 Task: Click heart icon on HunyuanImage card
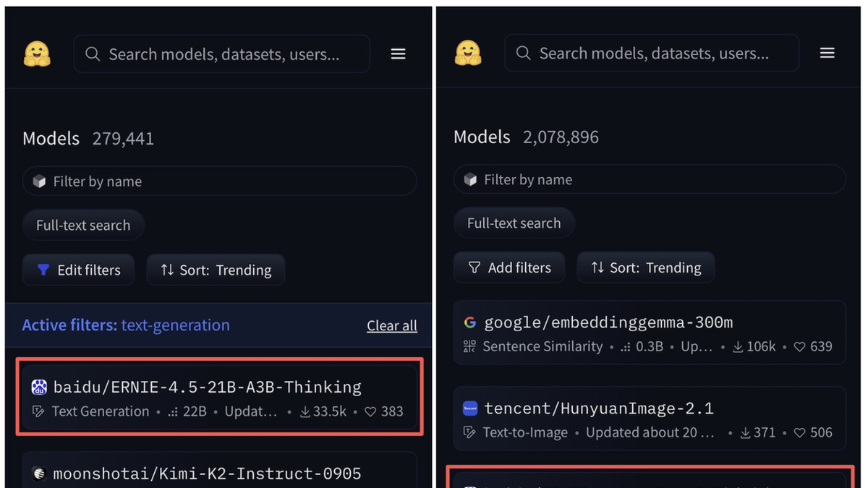[799, 432]
